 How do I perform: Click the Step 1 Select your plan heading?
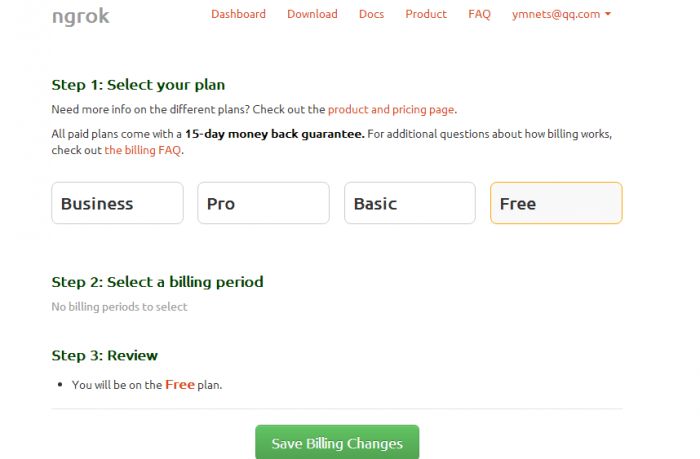(x=145, y=85)
